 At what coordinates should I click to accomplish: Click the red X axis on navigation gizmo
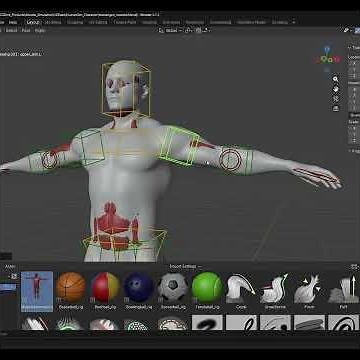(337, 60)
